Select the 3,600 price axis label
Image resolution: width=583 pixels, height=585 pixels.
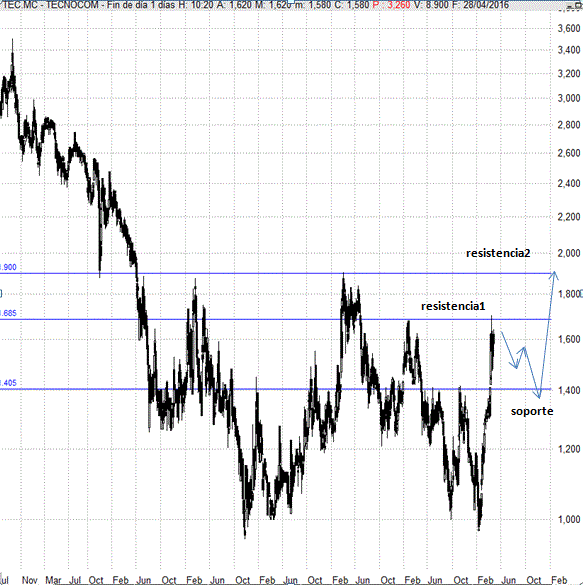pyautogui.click(x=569, y=29)
